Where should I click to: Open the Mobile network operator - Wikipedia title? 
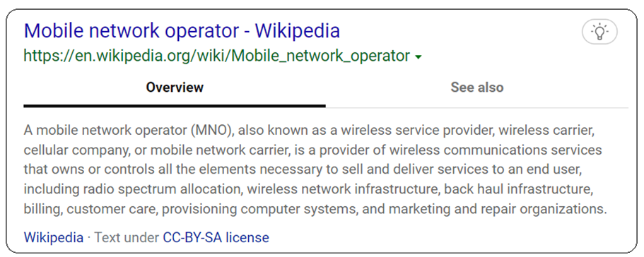[182, 31]
